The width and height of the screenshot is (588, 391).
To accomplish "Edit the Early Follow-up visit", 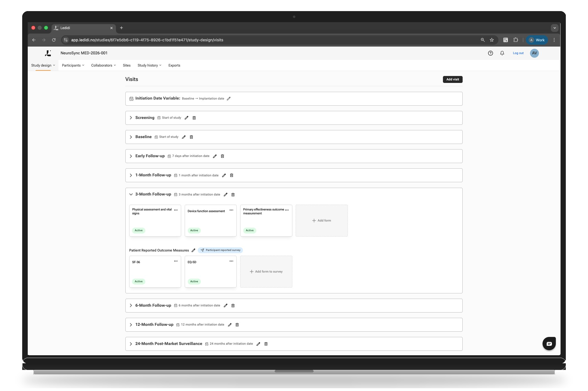I will click(x=215, y=156).
